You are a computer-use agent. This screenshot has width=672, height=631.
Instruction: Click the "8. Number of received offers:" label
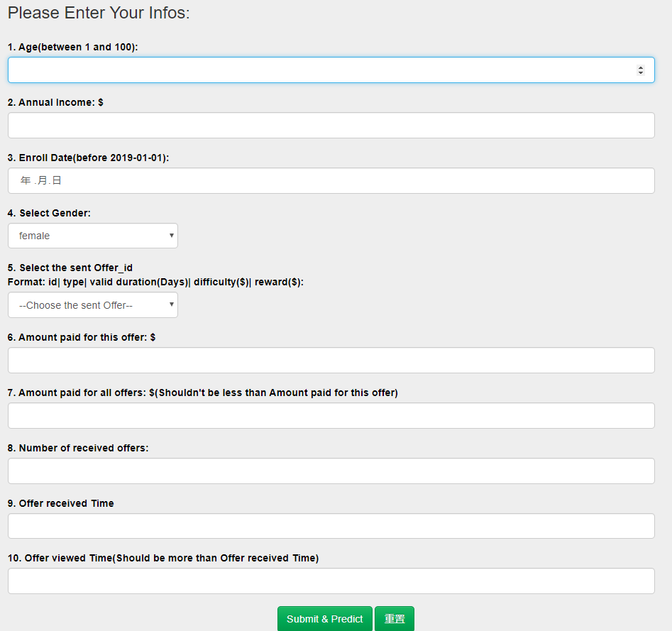pyautogui.click(x=78, y=448)
